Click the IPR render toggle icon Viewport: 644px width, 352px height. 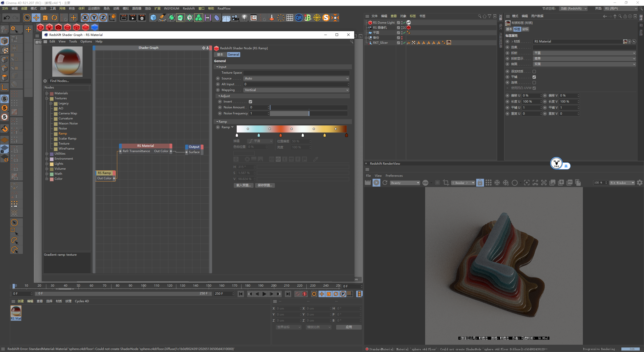[377, 183]
